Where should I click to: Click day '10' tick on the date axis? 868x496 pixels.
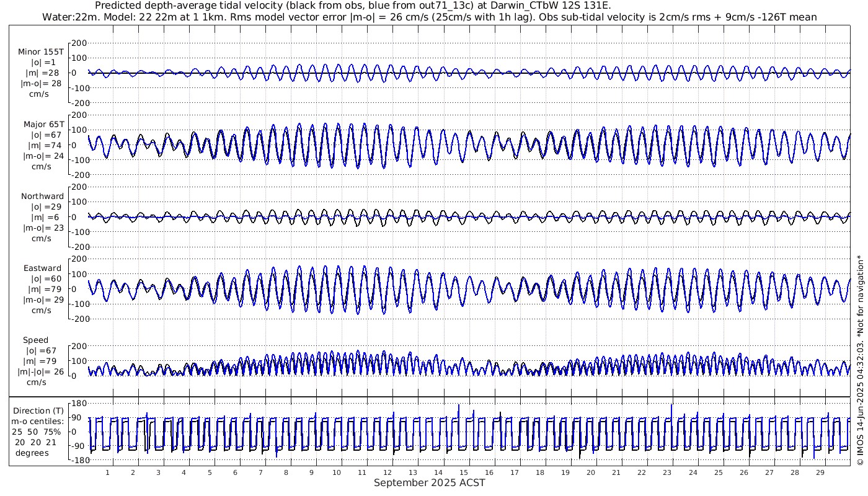337,472
